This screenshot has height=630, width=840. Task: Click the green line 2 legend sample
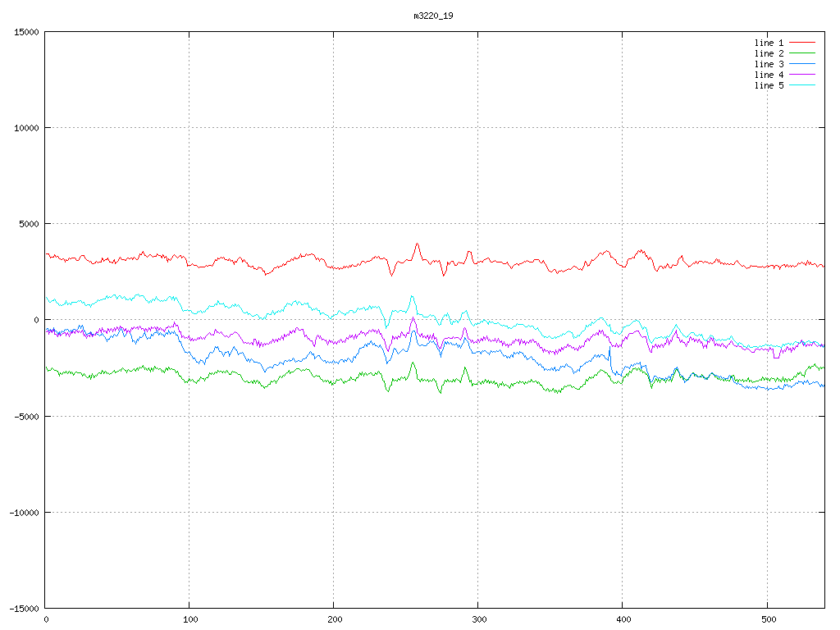point(802,53)
